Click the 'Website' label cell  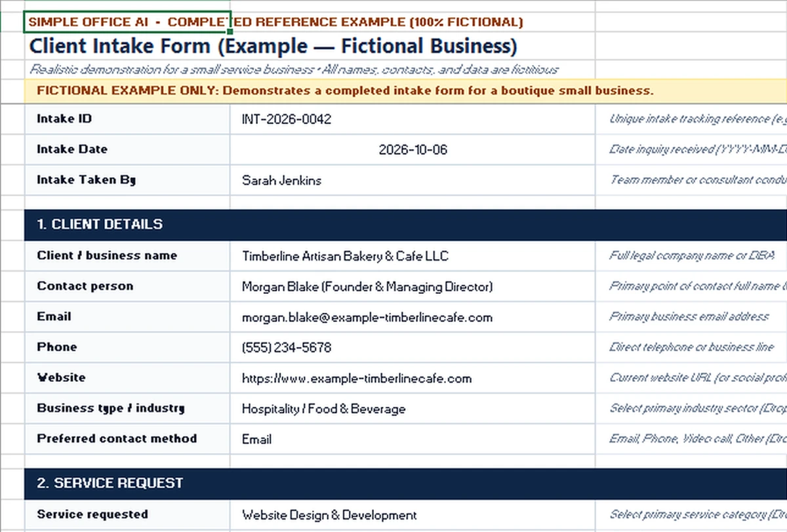127,378
